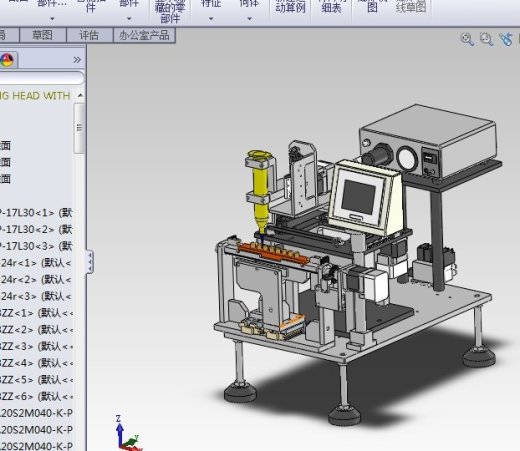
Task: Select the 17L30<1> component in tree
Action: tap(36, 213)
